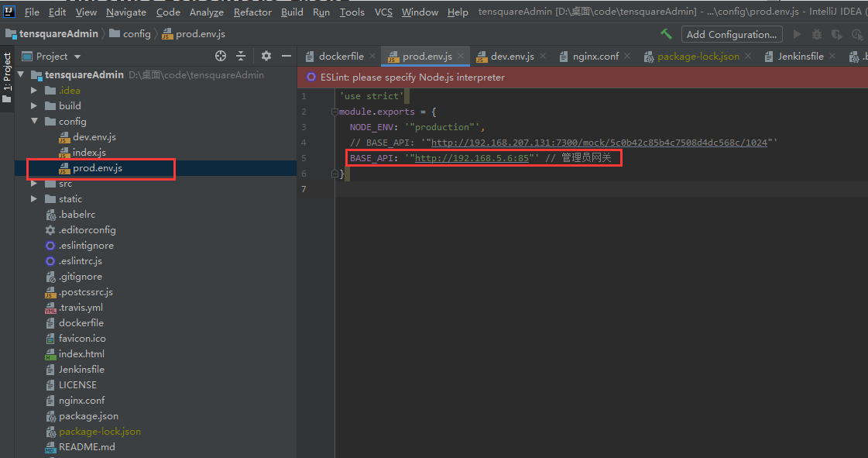This screenshot has width=868, height=458.
Task: Click the ESLint Node.js interpreter notification
Action: pyautogui.click(x=413, y=77)
